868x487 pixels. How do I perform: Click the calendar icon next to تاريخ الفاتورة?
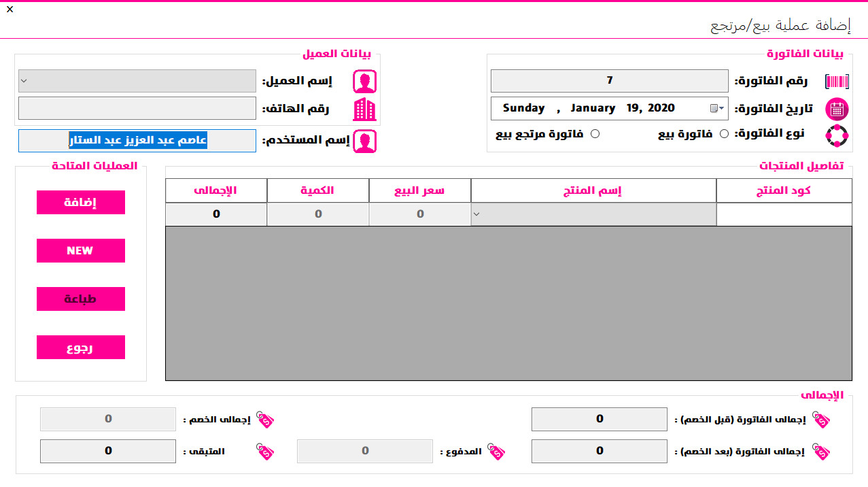click(837, 108)
